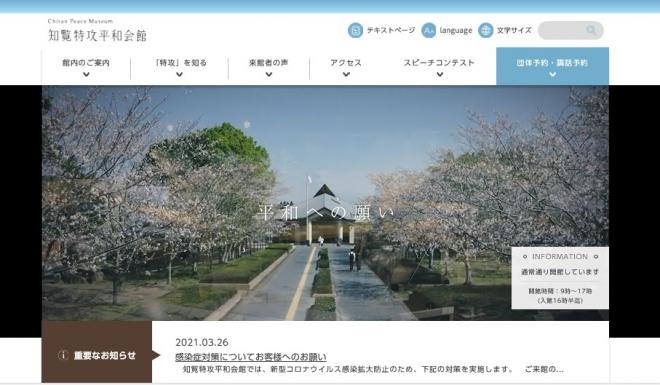
Task: Click the 平和への願い hero image
Action: (325, 203)
